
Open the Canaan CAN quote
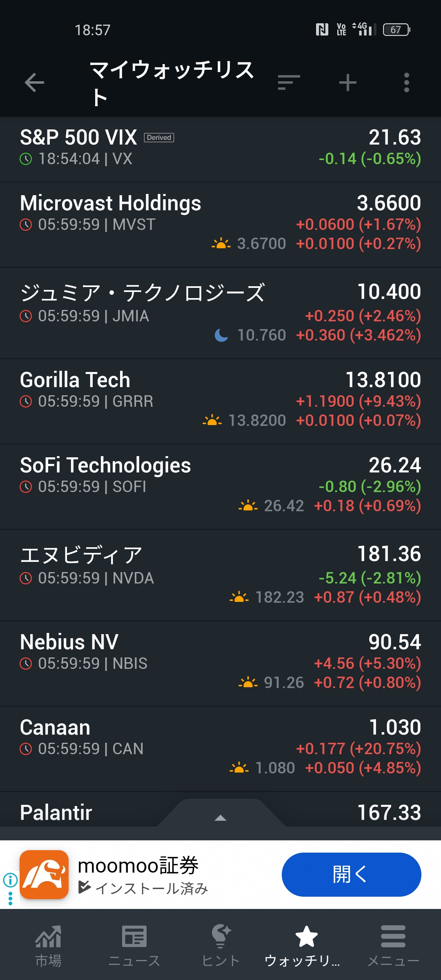tap(220, 748)
